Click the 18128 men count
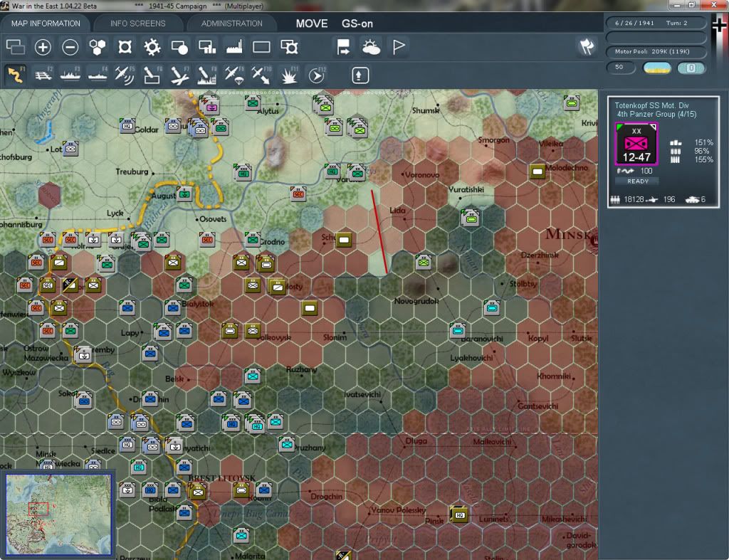This screenshot has width=729, height=560. [x=634, y=199]
